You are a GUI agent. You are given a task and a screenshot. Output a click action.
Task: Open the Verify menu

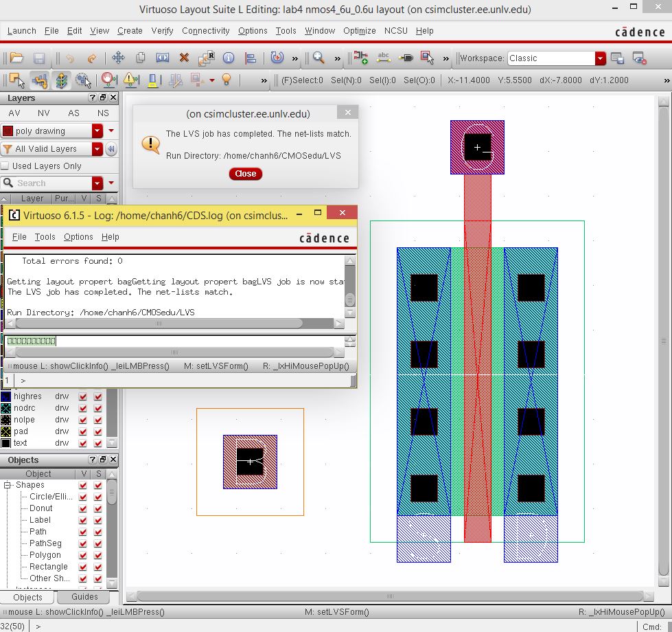[162, 30]
